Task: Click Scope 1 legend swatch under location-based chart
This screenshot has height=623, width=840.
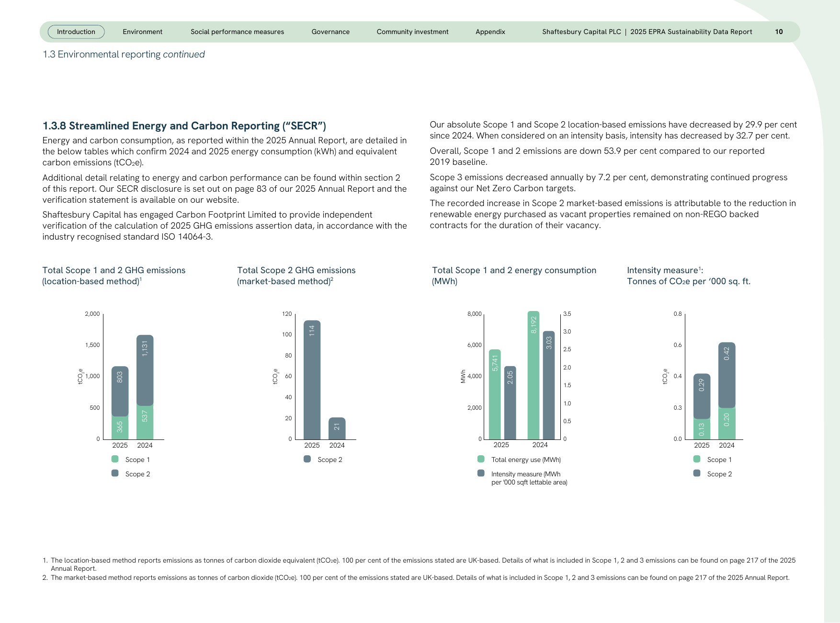Action: [x=115, y=459]
